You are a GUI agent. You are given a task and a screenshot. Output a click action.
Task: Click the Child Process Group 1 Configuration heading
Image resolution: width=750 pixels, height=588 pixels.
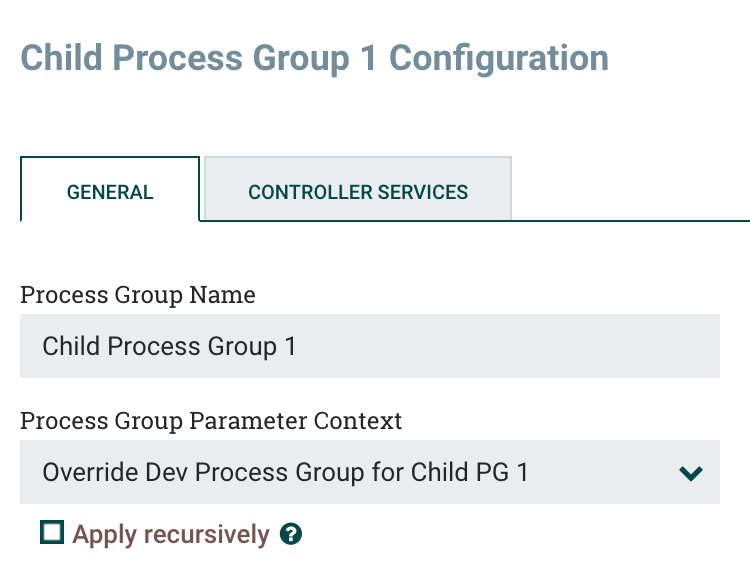click(x=314, y=57)
